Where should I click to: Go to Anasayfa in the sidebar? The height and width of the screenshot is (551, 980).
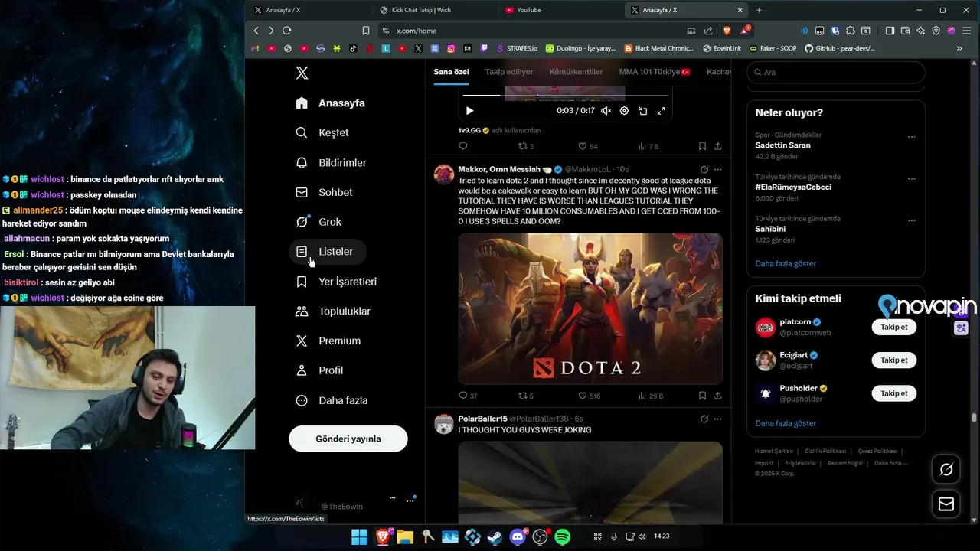click(x=330, y=103)
